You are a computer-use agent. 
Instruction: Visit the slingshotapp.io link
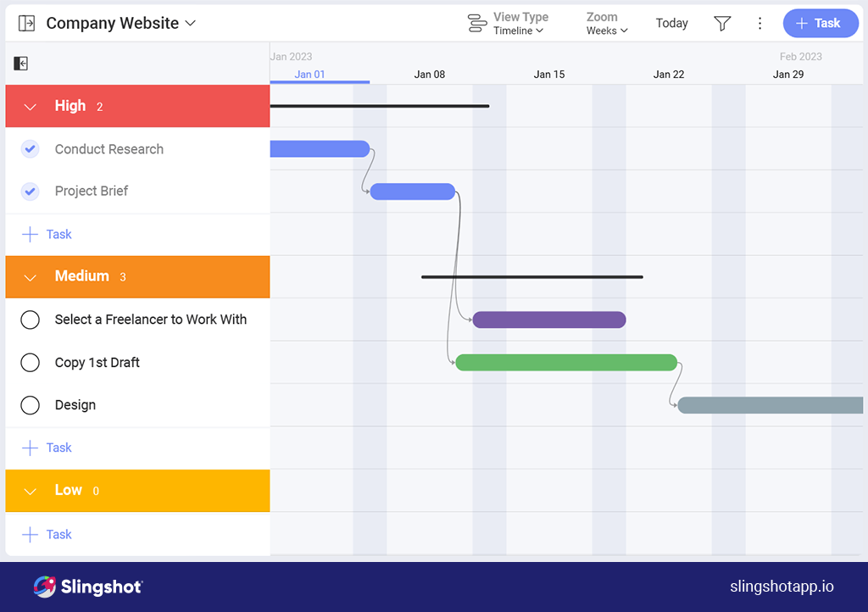781,586
